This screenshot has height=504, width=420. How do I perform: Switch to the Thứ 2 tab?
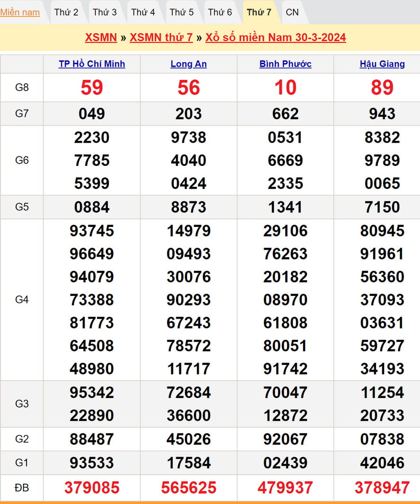66,12
